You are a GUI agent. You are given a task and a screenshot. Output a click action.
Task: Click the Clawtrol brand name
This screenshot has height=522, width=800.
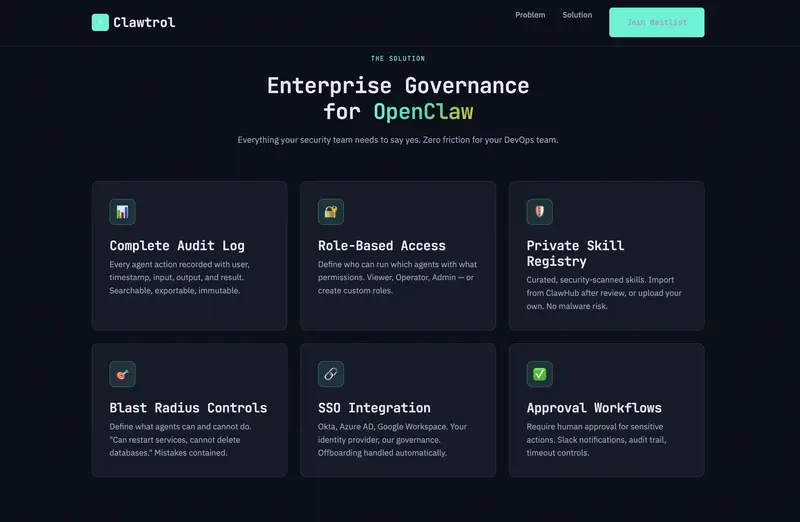coord(144,22)
